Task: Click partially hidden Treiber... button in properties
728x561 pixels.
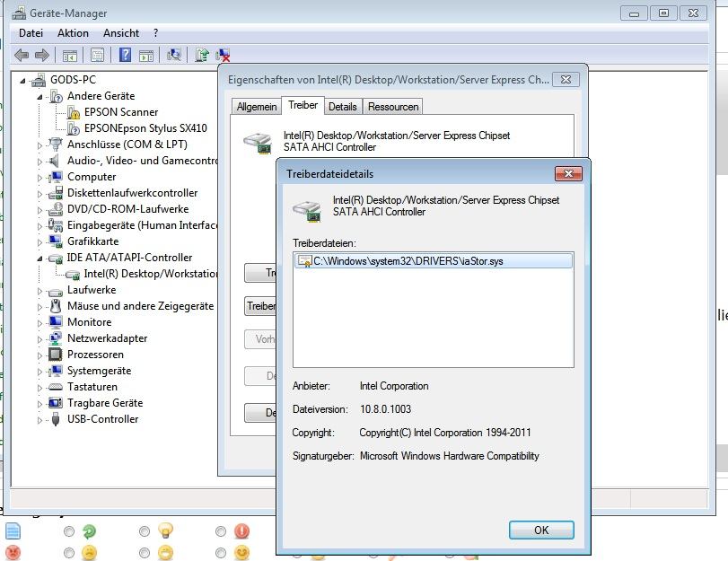Action: 260,306
